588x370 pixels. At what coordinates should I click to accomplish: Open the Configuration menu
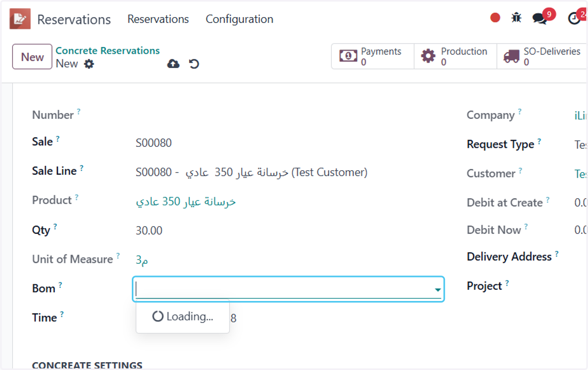(239, 19)
